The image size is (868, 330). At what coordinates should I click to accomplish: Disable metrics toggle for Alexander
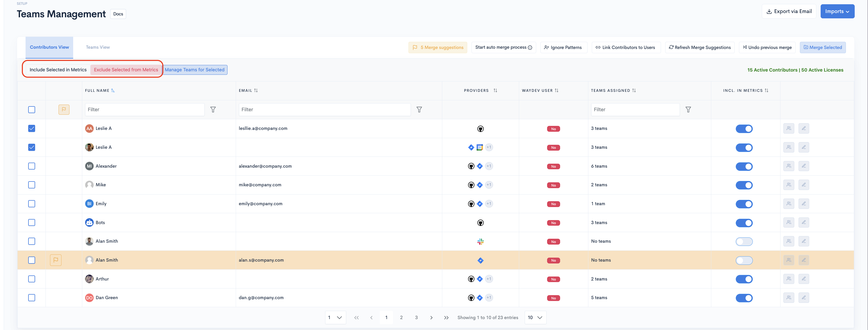[x=744, y=166]
